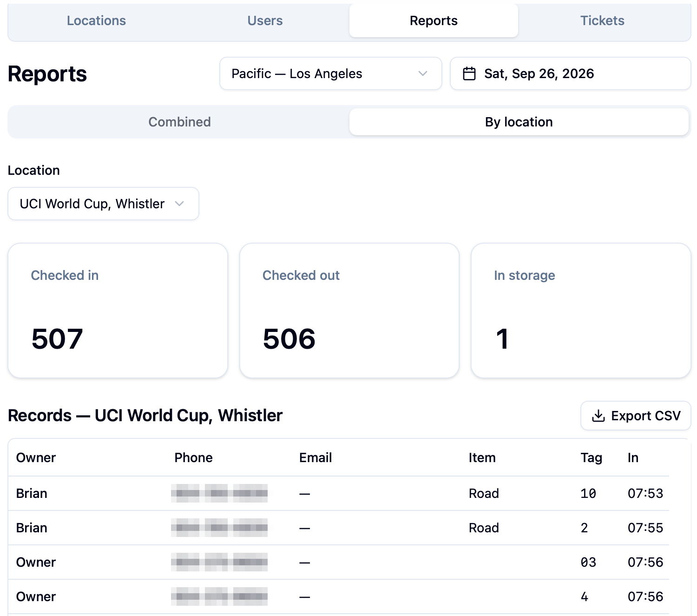
Task: Click Road item in the 07:55 row
Action: [484, 528]
